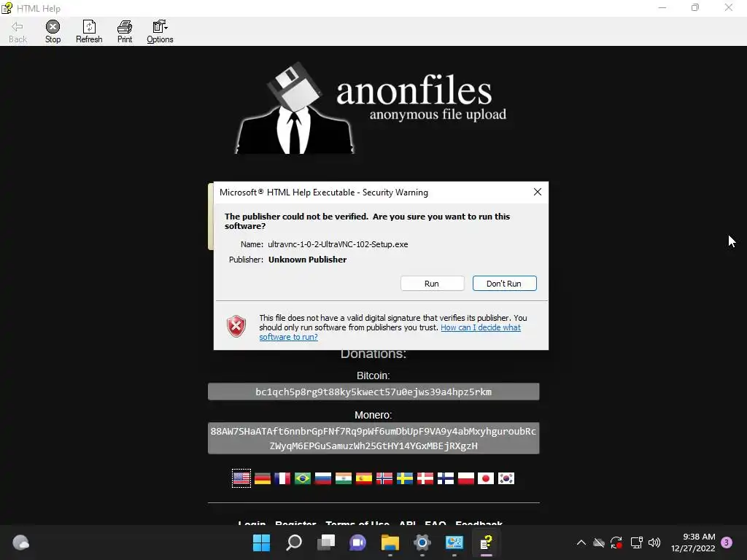Choose the Indian flag
747x560 pixels.
click(344, 478)
